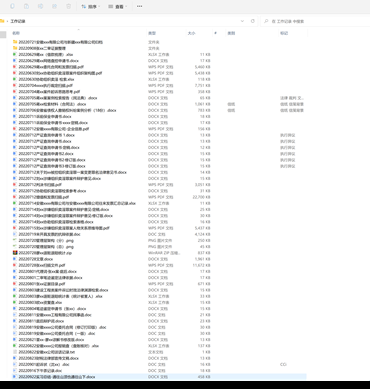Click the search box for 工作记录
Viewport: 370px width, 389px height.
pos(315,21)
